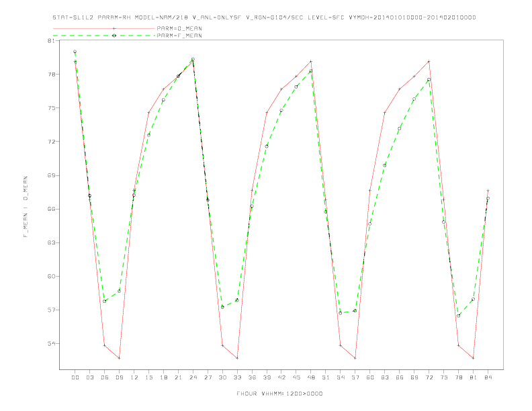Viewport: 532px width, 411px height.
Task: Click the chart title text starting STAT-SL1L2
Action: 264,17
